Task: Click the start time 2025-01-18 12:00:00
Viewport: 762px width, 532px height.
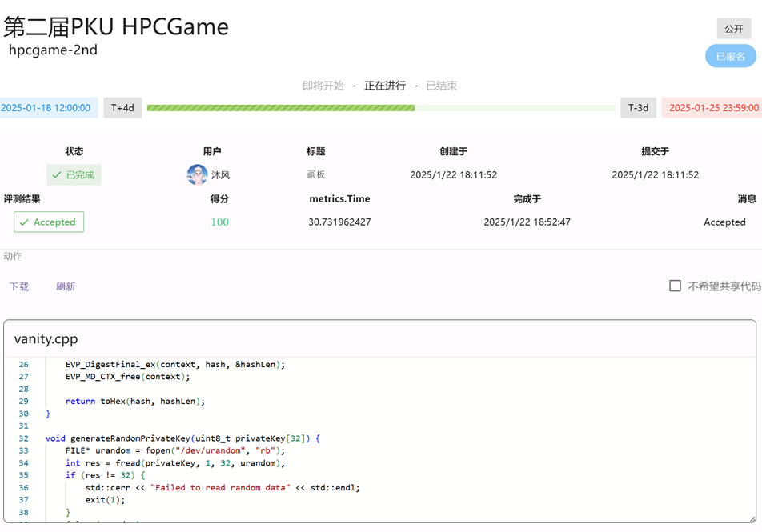Action: 46,108
